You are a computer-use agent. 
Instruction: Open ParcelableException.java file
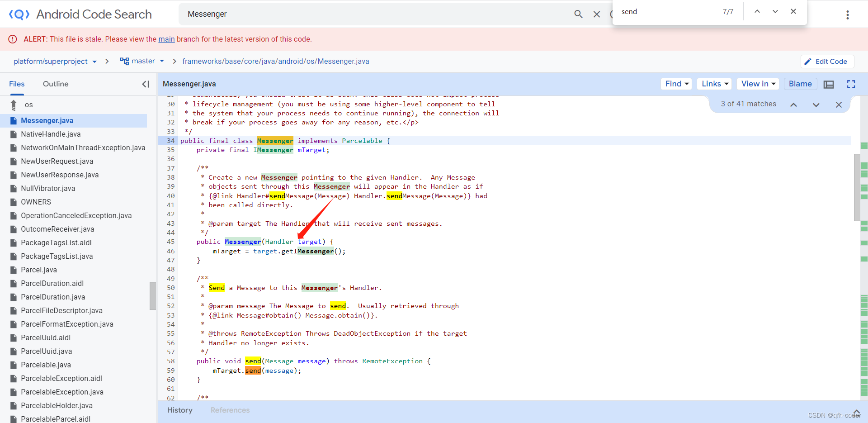62,392
